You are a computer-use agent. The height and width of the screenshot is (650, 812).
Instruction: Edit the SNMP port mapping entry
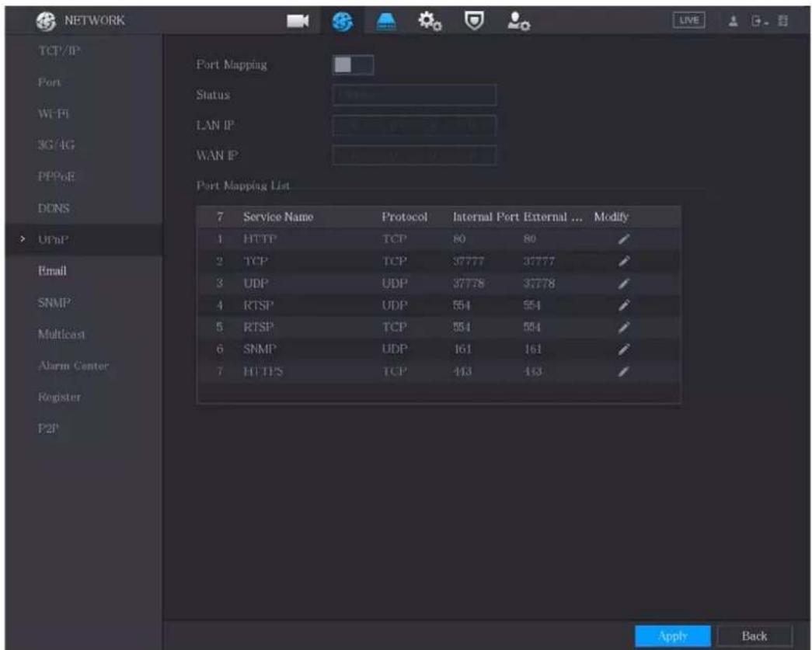(624, 349)
